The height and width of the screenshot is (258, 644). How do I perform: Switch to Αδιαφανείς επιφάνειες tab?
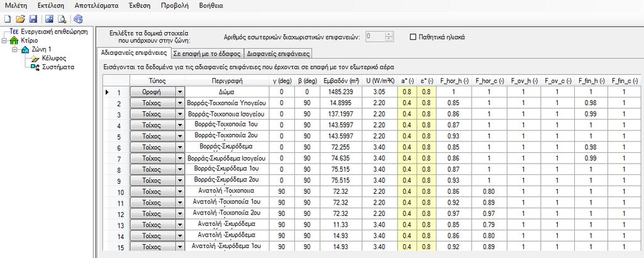tap(134, 53)
